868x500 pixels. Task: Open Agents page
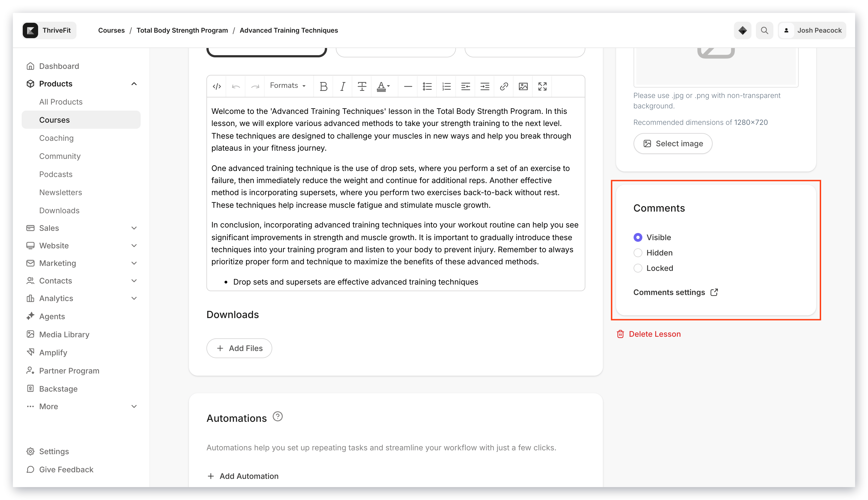coord(81,316)
